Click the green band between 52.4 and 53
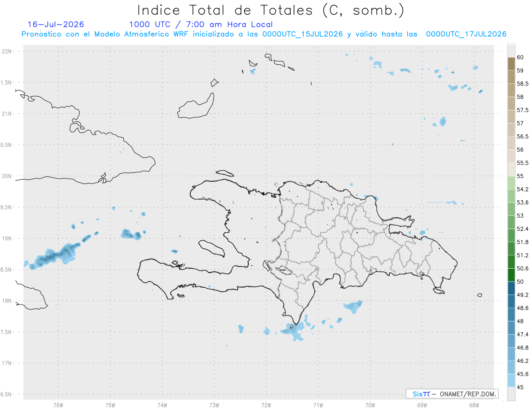Viewport: 532px width, 411px height. (511, 222)
